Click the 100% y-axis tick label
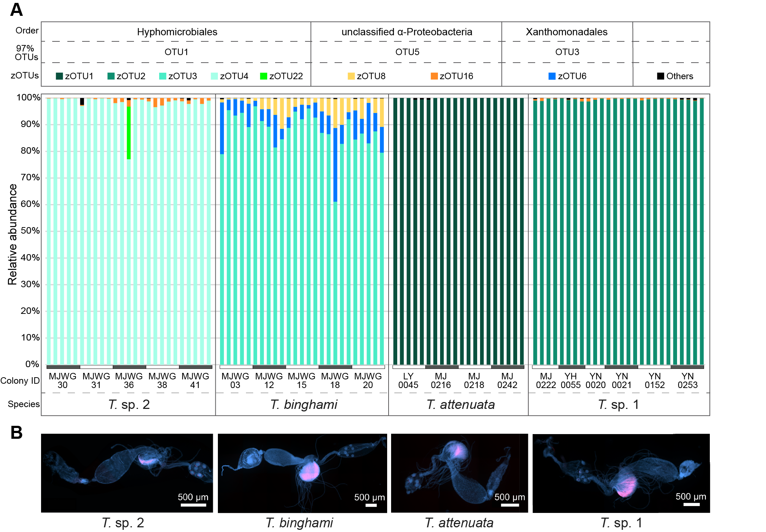Viewport: 766px width, 532px height. pyautogui.click(x=28, y=98)
